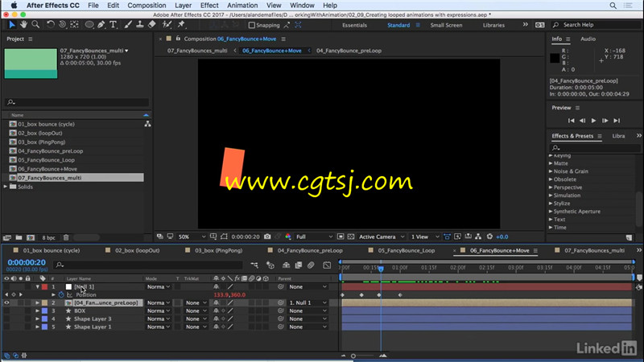Screen dimensions: 644x362
Task: Select the Pen tool
Action: [101, 25]
